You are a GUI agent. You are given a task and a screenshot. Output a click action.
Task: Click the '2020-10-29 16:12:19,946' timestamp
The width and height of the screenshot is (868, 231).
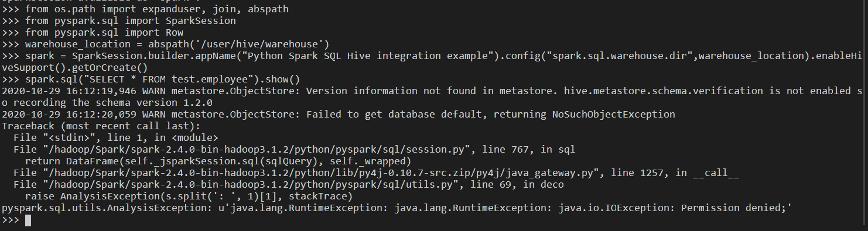pos(69,91)
